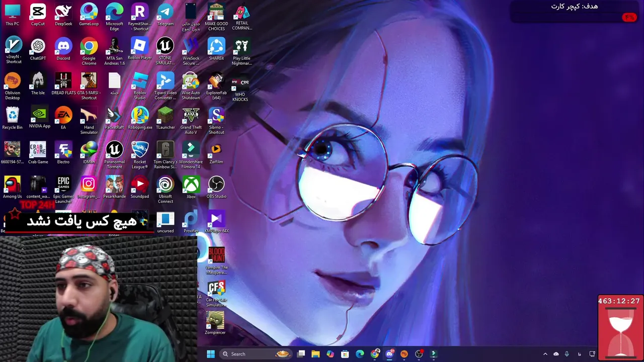
Task: Select the RETAIL COMPANY desktop icon
Action: point(242,17)
